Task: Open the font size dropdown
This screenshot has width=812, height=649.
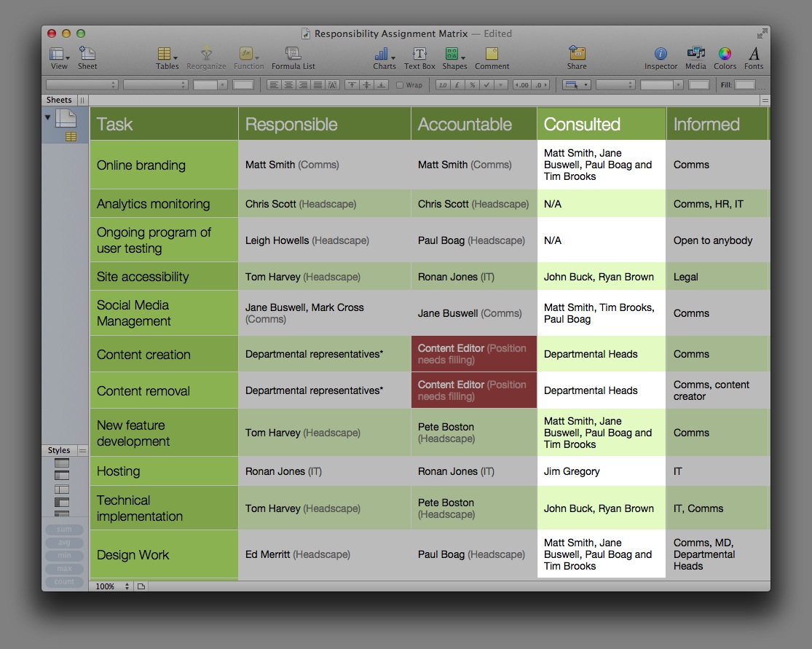Action: tap(210, 85)
